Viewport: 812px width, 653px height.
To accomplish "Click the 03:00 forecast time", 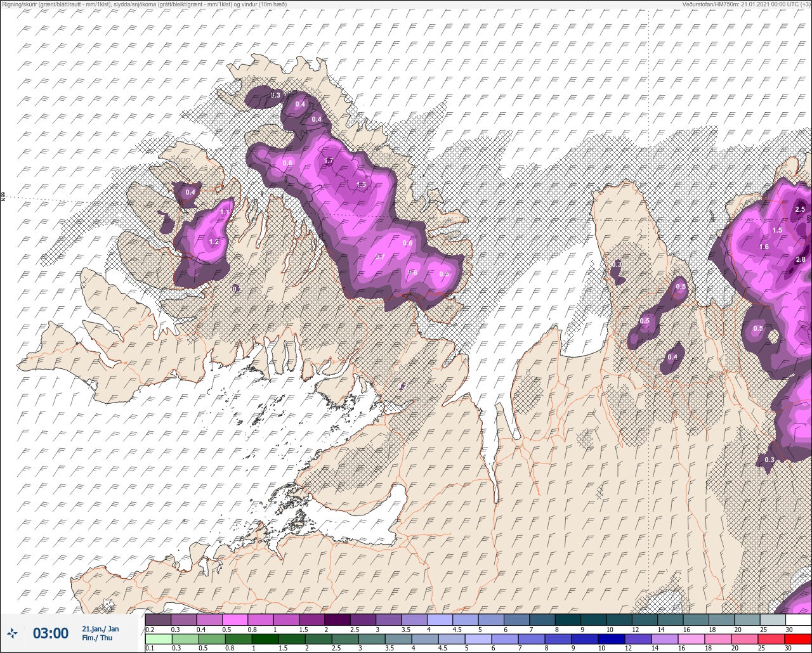I will point(50,633).
